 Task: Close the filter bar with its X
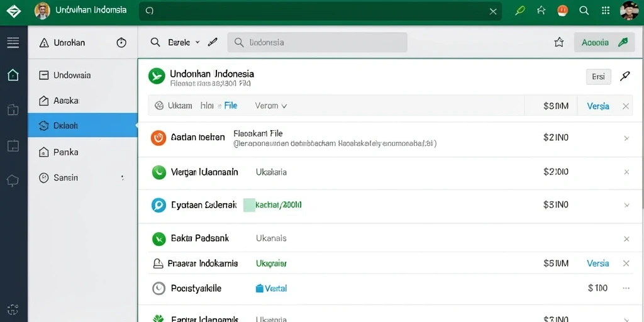626,106
